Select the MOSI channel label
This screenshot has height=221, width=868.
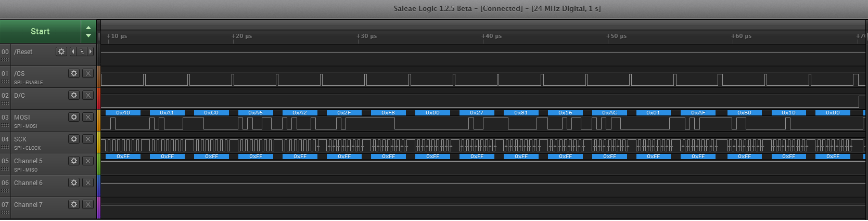coord(22,118)
